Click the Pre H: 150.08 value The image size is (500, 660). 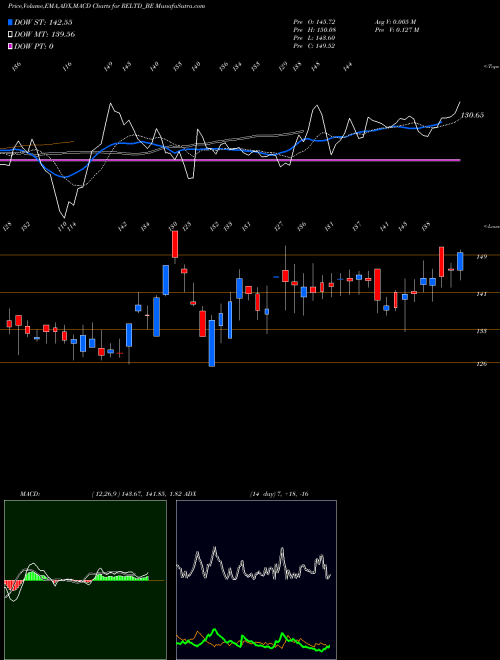click(314, 29)
